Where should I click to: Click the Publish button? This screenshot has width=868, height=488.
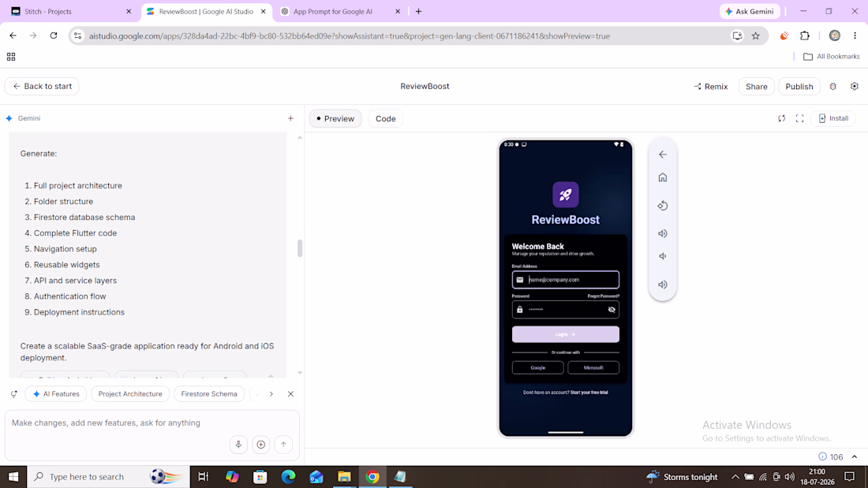799,86
